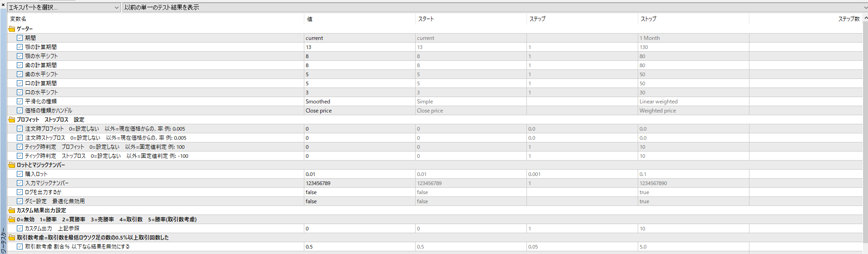868x254 pixels.
Task: Click the カスタム結果出力設定 folder icon
Action: click(x=12, y=210)
